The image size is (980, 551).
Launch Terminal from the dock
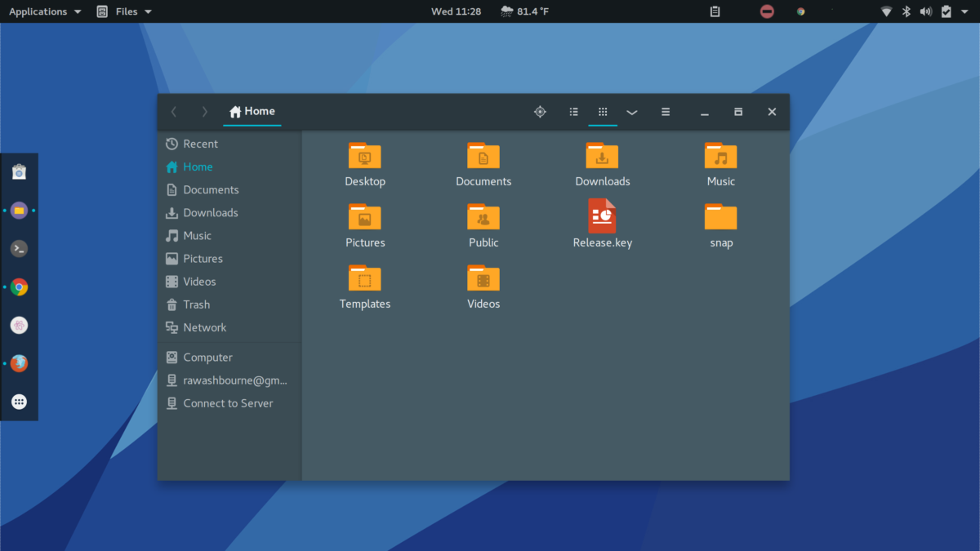click(x=20, y=248)
